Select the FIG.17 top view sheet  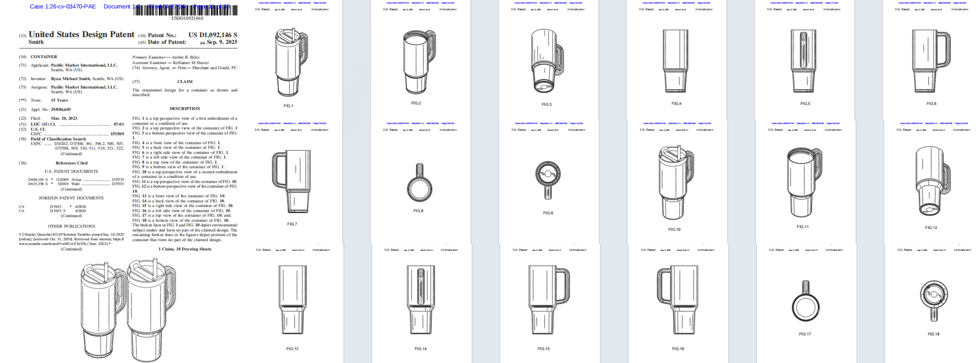pos(806,304)
